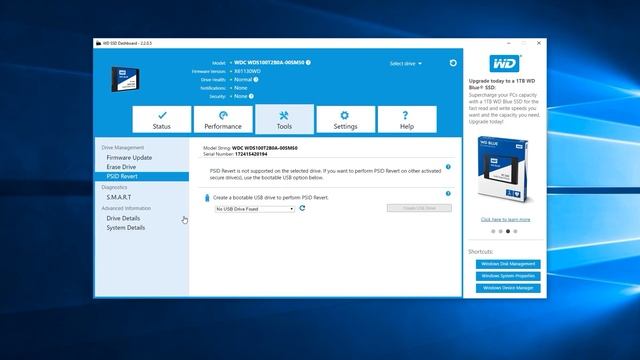Open Windows Disk Management shortcut

[x=508, y=264]
